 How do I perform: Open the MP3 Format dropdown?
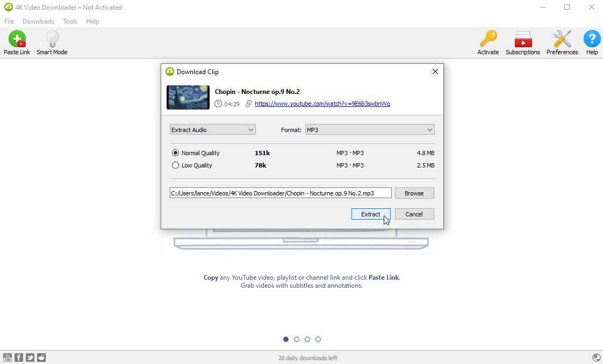(370, 130)
